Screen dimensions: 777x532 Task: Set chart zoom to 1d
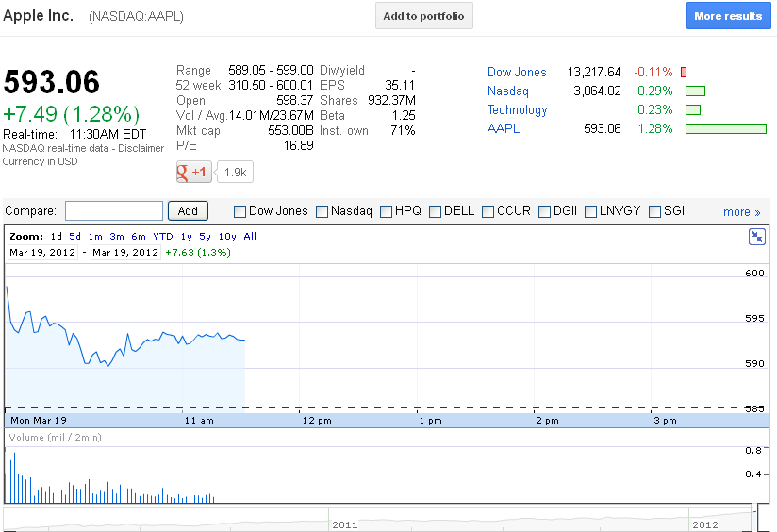57,237
